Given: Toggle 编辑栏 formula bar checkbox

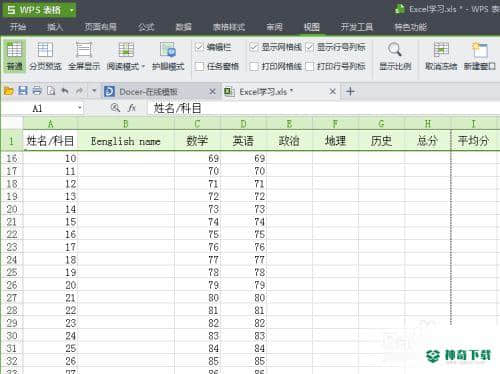Looking at the screenshot, I should coord(199,47).
